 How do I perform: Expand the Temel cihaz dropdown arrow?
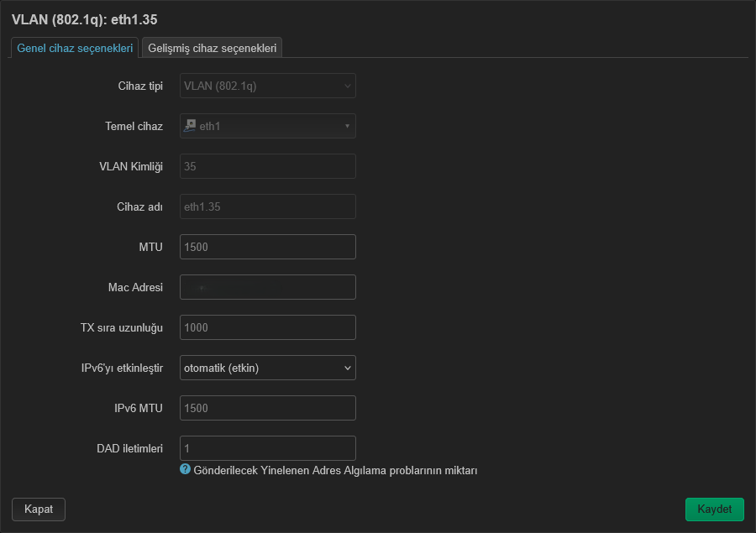(347, 126)
